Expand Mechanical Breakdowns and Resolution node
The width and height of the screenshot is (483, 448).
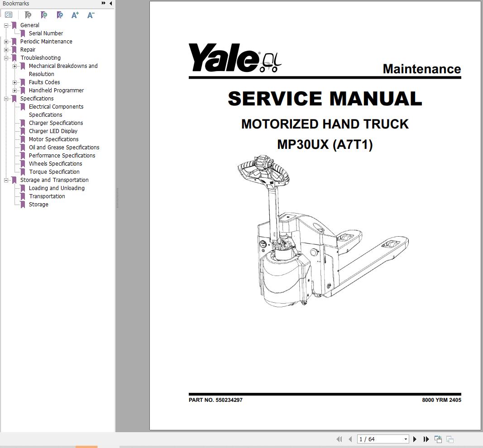point(15,66)
